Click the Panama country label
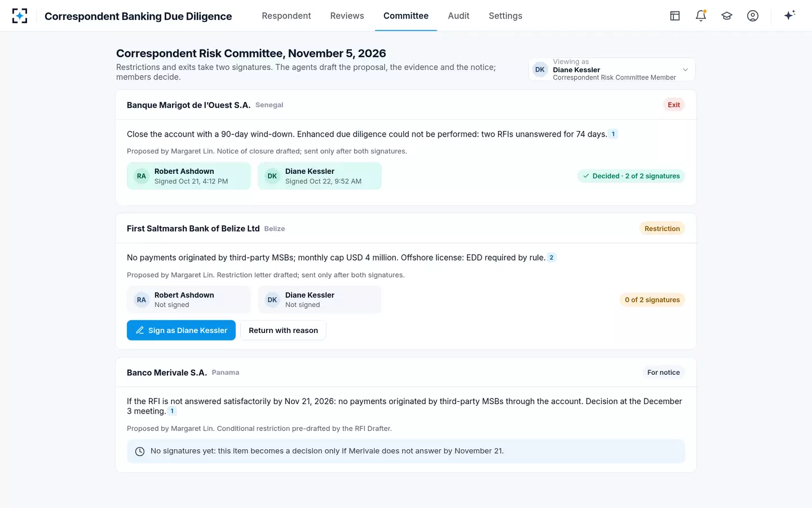This screenshot has height=508, width=812. pos(226,373)
